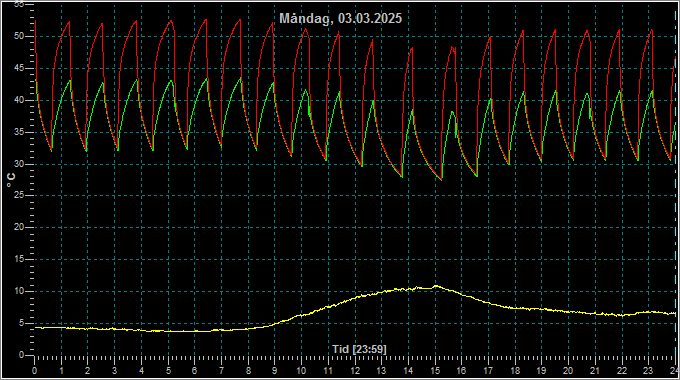This screenshot has width=680, height=380.
Task: Click the chart title Måndag, 03.03.2025
Action: 340,18
